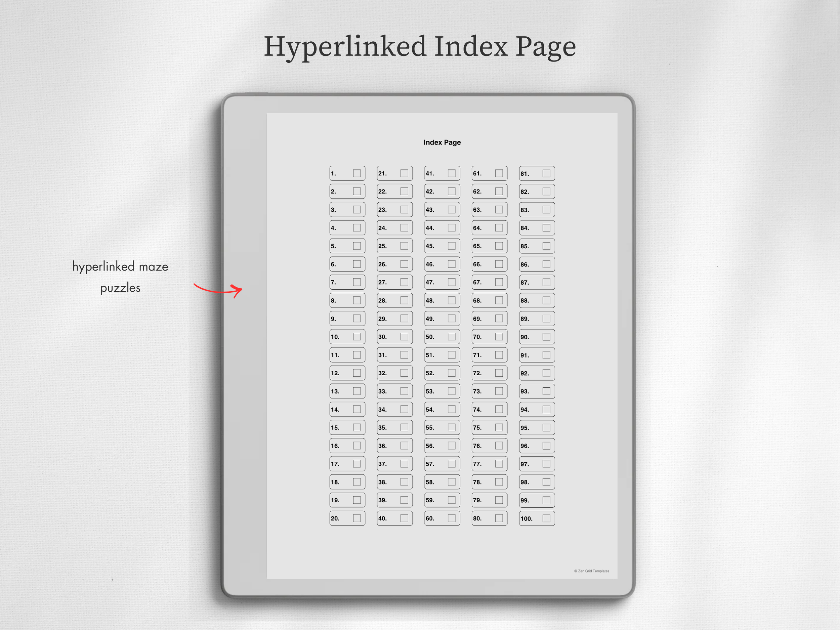840x630 pixels.
Task: Open maze link 90.
Action: pyautogui.click(x=537, y=336)
